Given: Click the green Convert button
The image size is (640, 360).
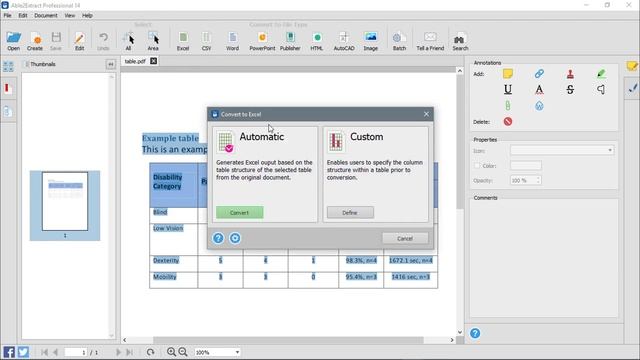Looking at the screenshot, I should tap(240, 212).
